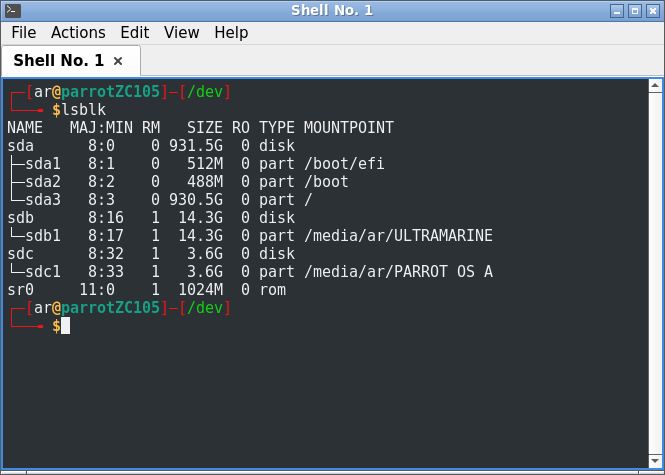The width and height of the screenshot is (665, 475).
Task: Click the lsblk command text
Action: (x=84, y=110)
